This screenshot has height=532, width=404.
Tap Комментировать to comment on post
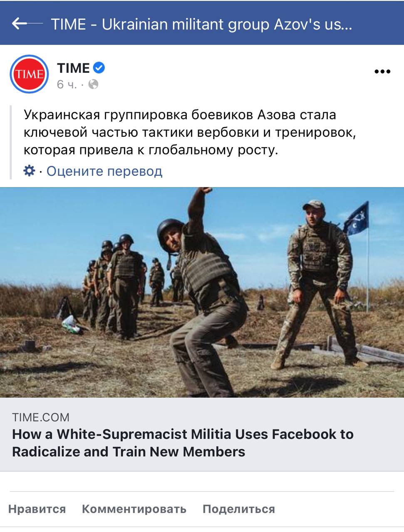134,509
